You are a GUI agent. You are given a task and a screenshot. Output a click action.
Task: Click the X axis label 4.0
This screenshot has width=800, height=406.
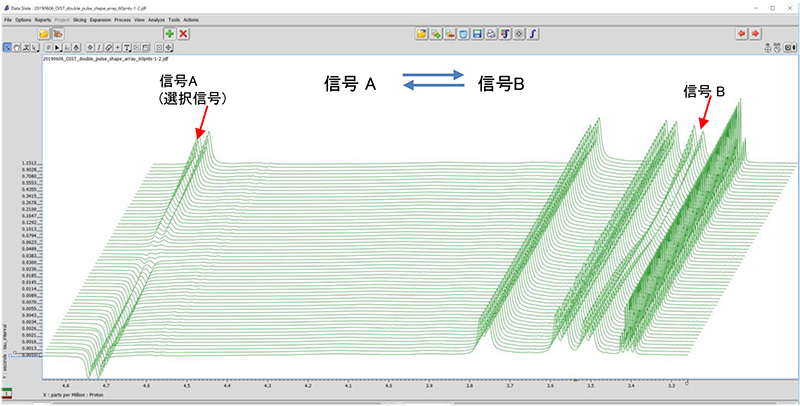tap(389, 387)
